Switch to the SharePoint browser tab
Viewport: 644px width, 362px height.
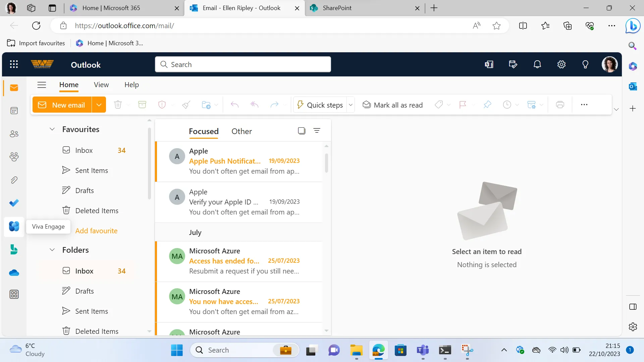coord(365,8)
